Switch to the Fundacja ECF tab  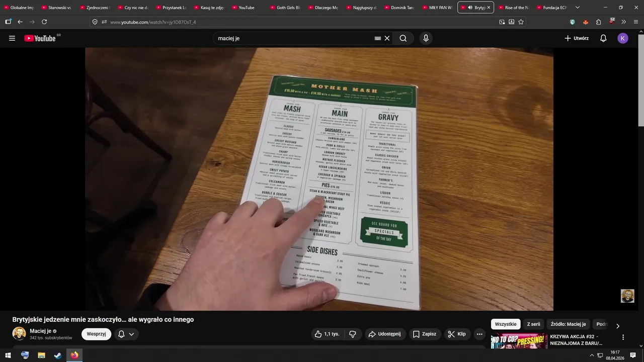coord(551,8)
